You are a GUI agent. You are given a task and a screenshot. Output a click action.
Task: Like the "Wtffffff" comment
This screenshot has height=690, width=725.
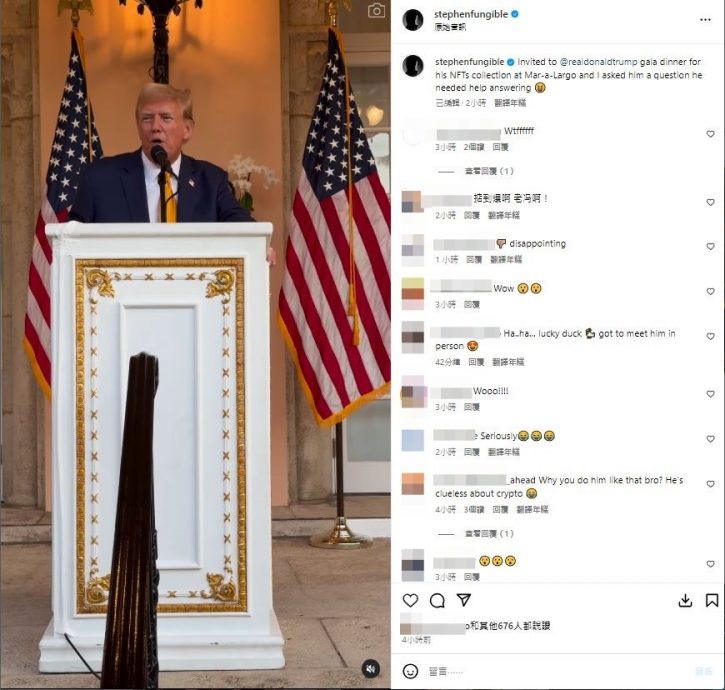(710, 134)
